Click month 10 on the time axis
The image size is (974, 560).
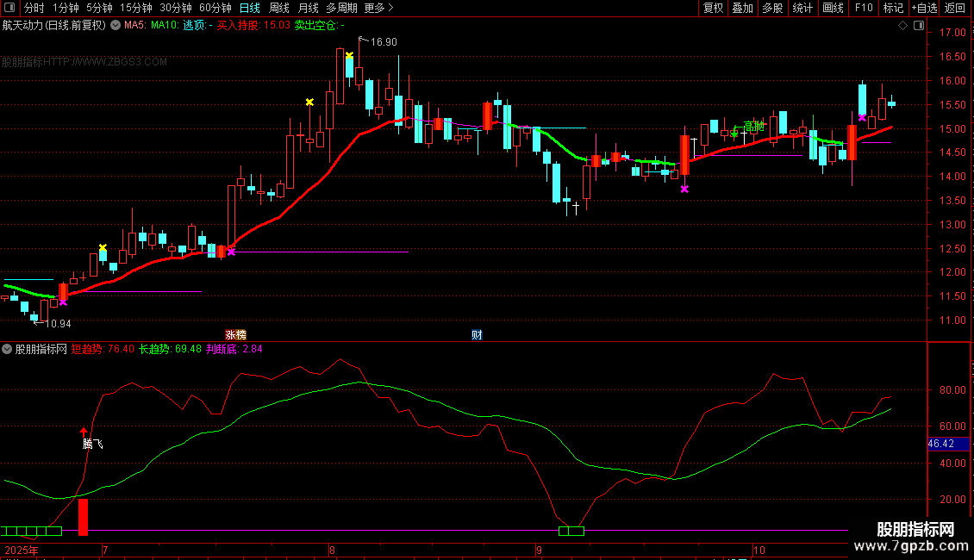(x=759, y=550)
